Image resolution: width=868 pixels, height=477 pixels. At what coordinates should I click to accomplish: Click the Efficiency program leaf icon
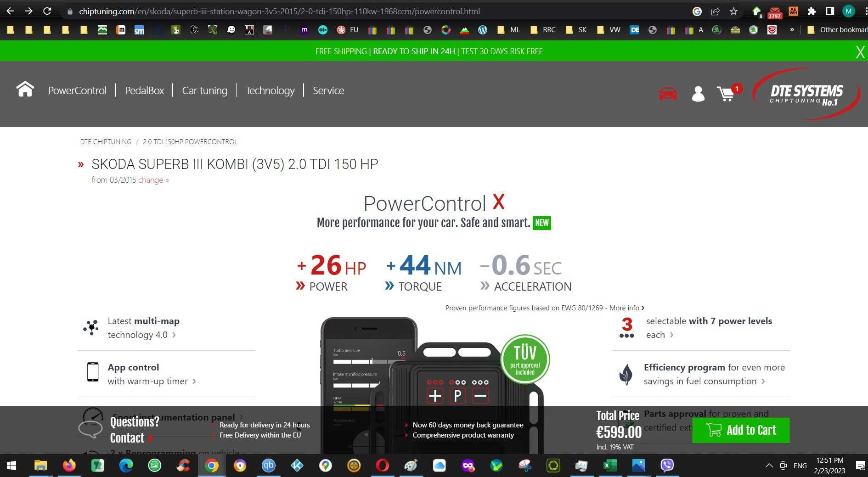tap(626, 374)
